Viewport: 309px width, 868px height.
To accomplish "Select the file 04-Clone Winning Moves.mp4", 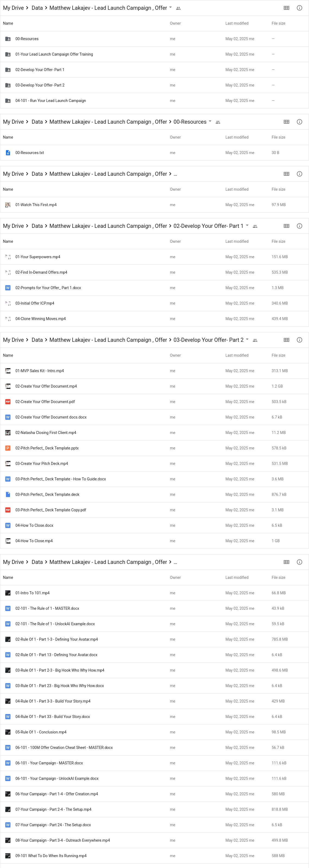I will coord(154,319).
